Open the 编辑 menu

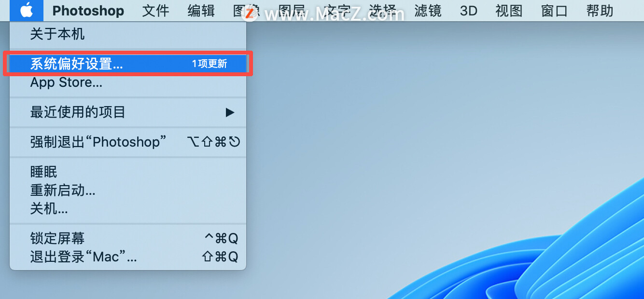(201, 11)
